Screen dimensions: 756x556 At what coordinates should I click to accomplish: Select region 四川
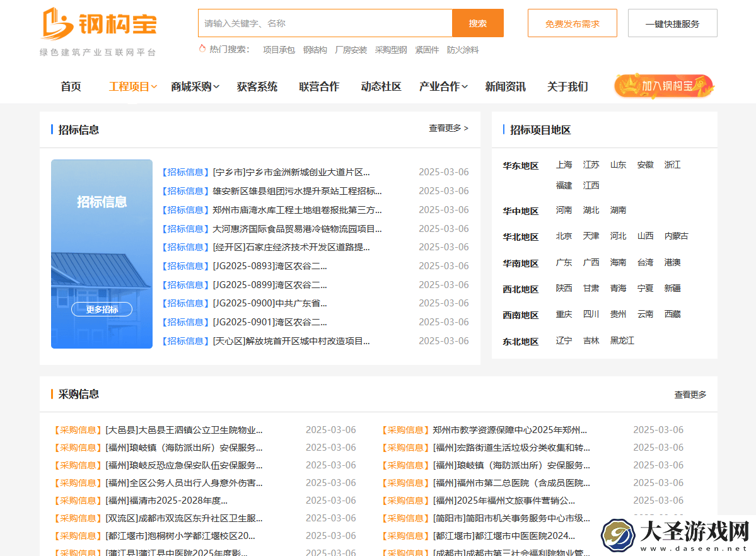pyautogui.click(x=591, y=315)
